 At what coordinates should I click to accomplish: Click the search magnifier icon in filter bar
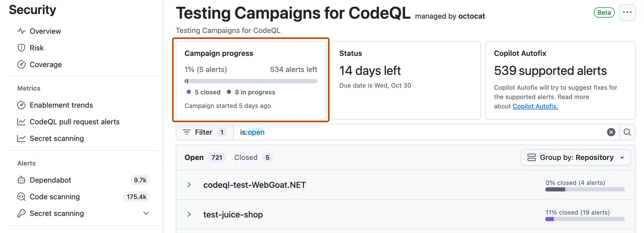coord(627,132)
